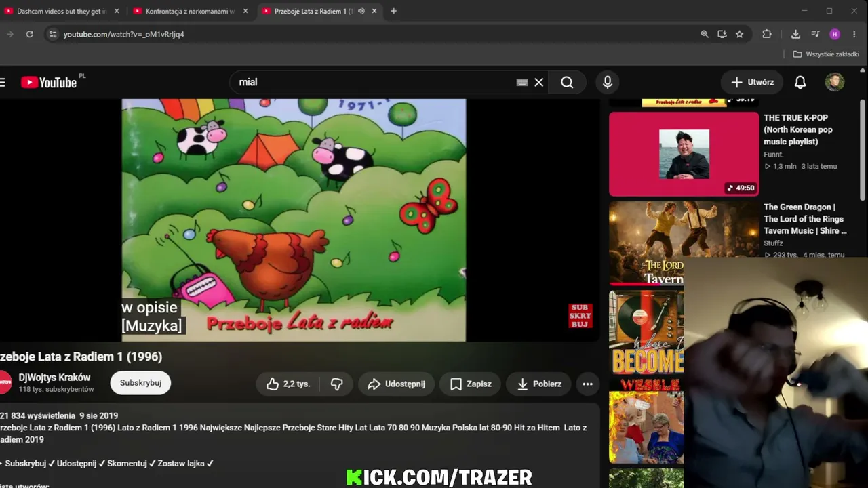Open a new browser tab
The height and width of the screenshot is (488, 868).
coord(393,11)
